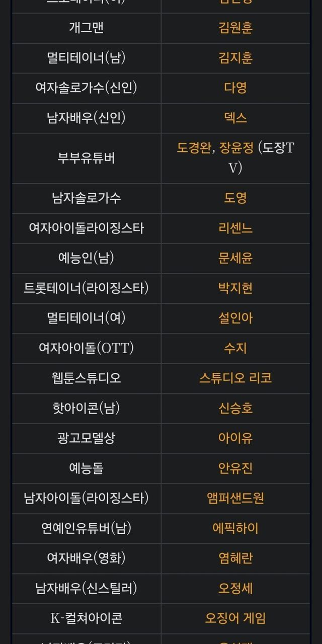Viewport: 322px width, 644px height.
Task: Open the 설인아 link
Action: 235,318
